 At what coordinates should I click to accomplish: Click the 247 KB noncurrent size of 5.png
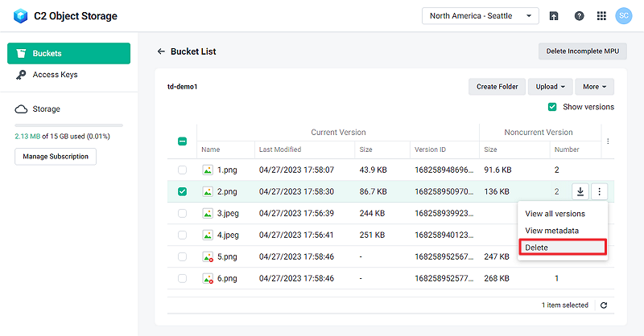(x=497, y=256)
